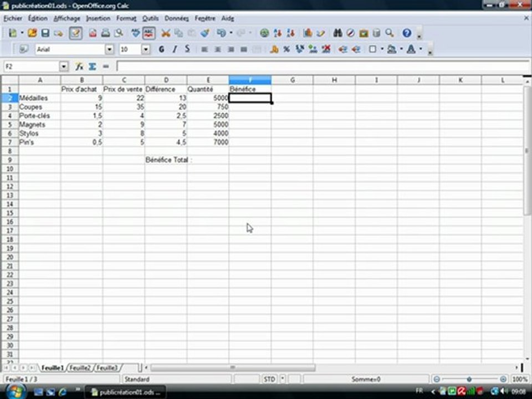Open Navigator compass icon

point(350,33)
